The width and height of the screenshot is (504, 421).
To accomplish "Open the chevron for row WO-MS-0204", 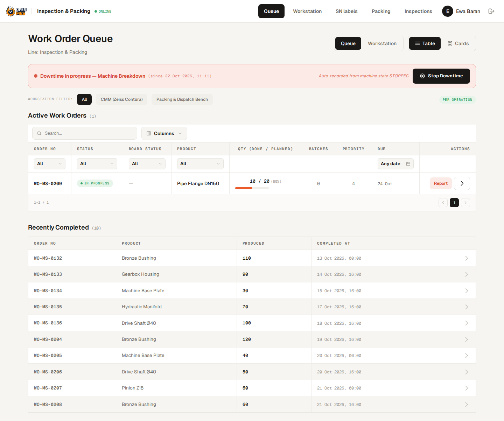I will tap(467, 339).
